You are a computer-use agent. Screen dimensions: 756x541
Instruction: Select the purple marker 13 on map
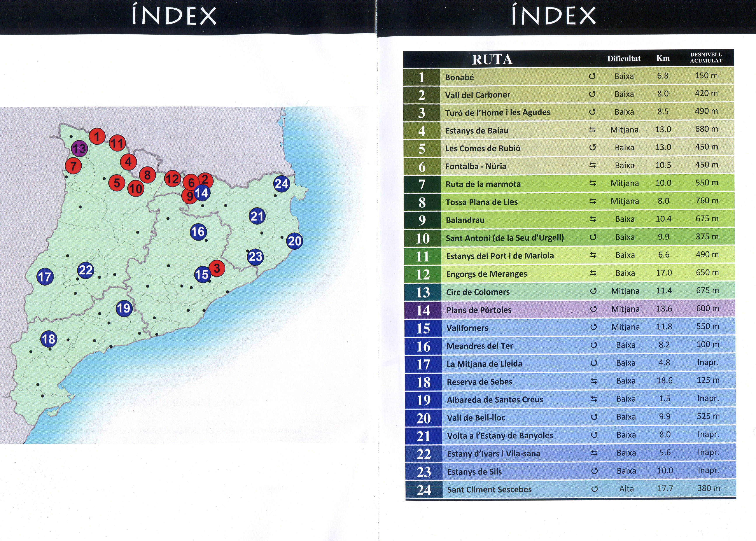(79, 149)
